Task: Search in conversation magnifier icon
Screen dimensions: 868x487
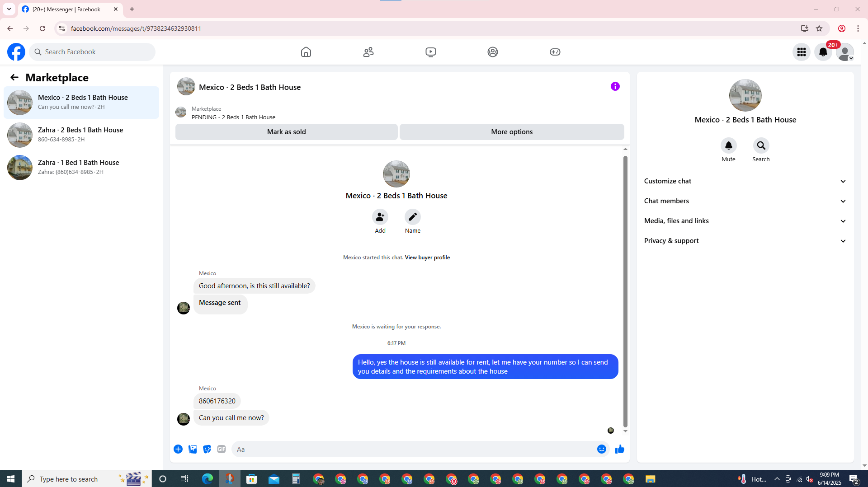Action: pyautogui.click(x=761, y=145)
